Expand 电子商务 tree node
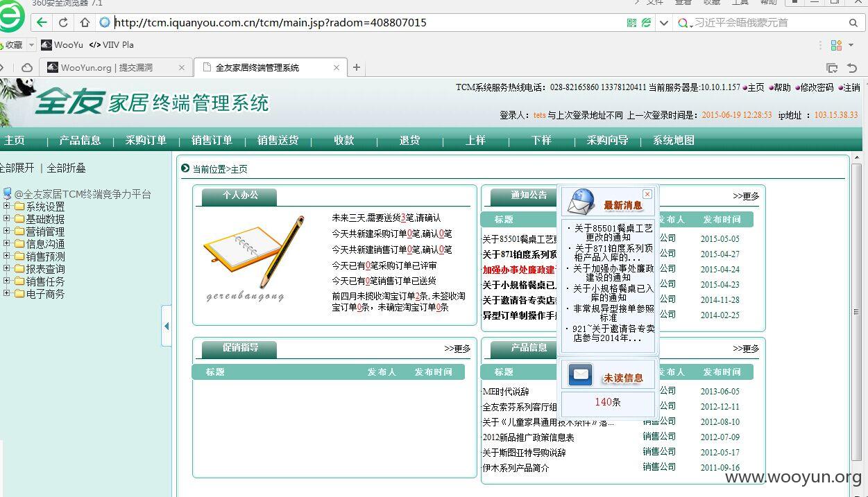Screen dimensions: 868x497 tap(7, 294)
